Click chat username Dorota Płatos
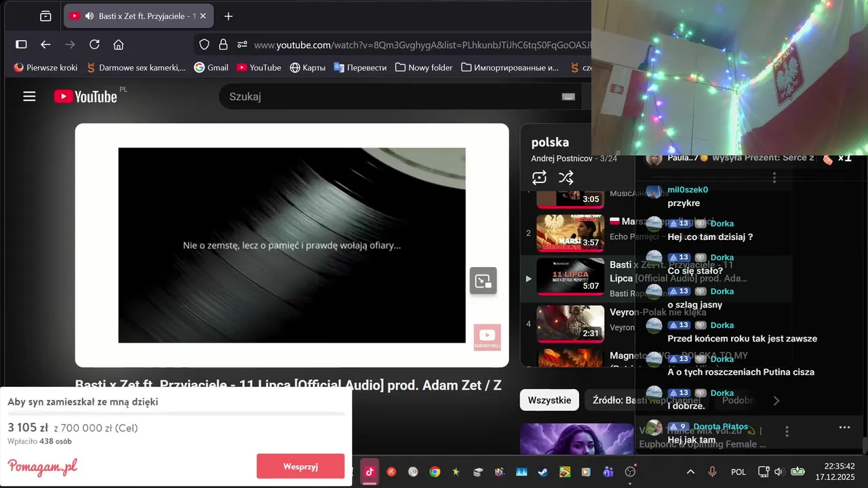The image size is (868, 488). [720, 427]
